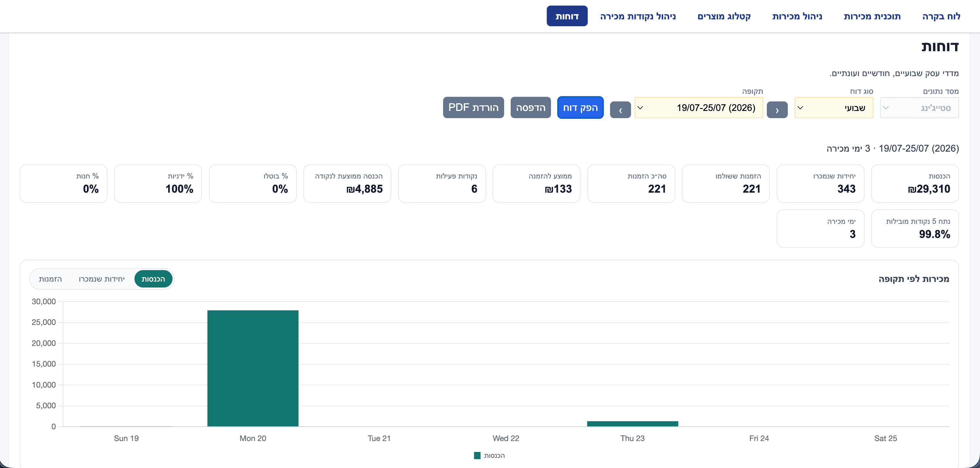Click the הפק דוח button
Screen dimensions: 980x468
[580, 108]
